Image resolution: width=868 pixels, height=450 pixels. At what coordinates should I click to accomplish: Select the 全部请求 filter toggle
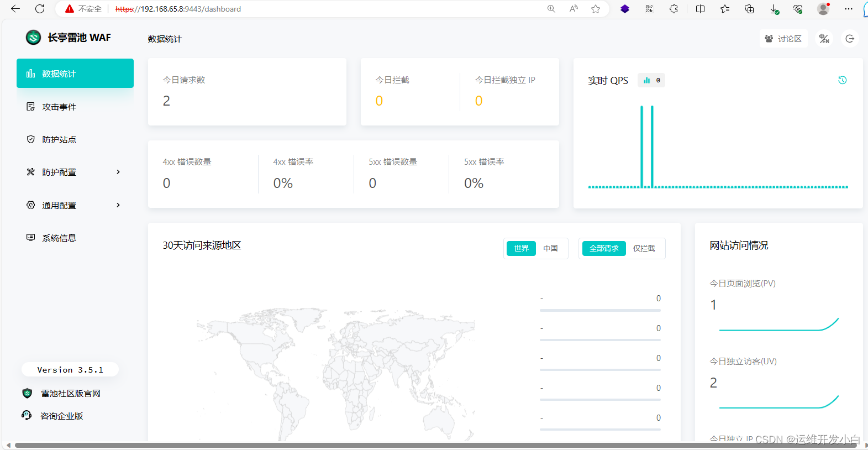pyautogui.click(x=604, y=248)
